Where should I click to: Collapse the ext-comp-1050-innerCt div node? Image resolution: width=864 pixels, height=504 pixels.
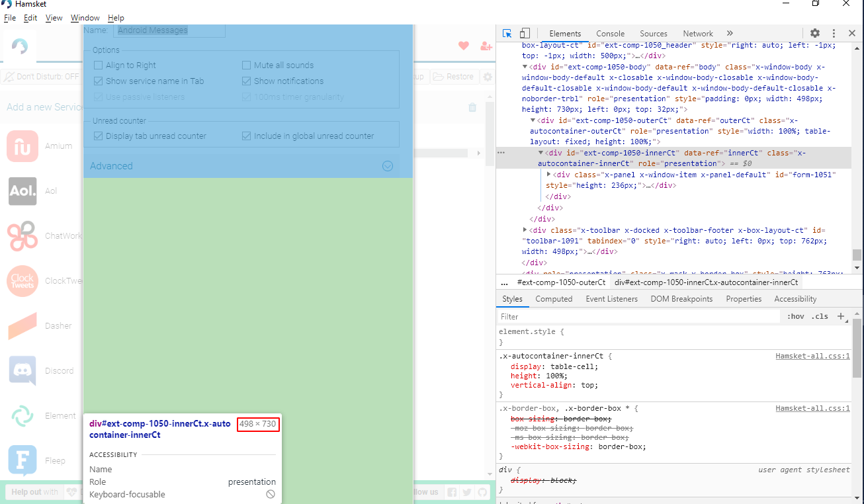click(x=541, y=153)
